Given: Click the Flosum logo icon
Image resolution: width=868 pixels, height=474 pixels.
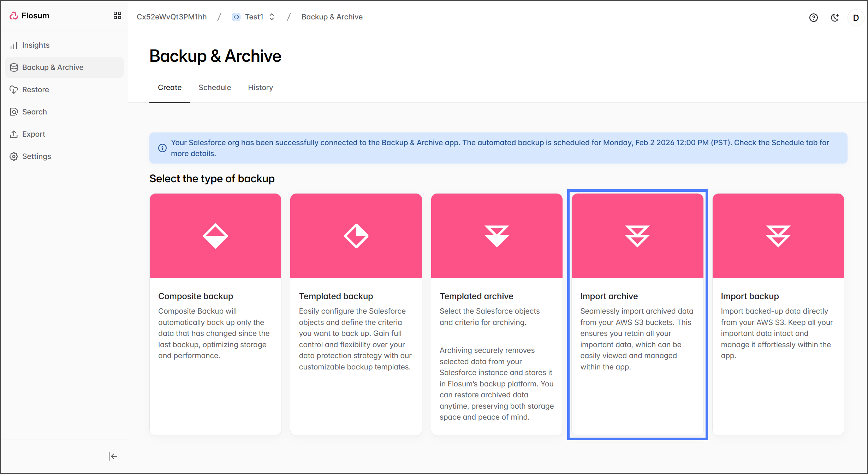Looking at the screenshot, I should coord(14,16).
